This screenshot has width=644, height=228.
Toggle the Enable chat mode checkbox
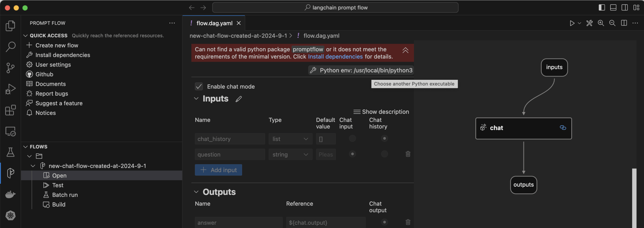199,87
